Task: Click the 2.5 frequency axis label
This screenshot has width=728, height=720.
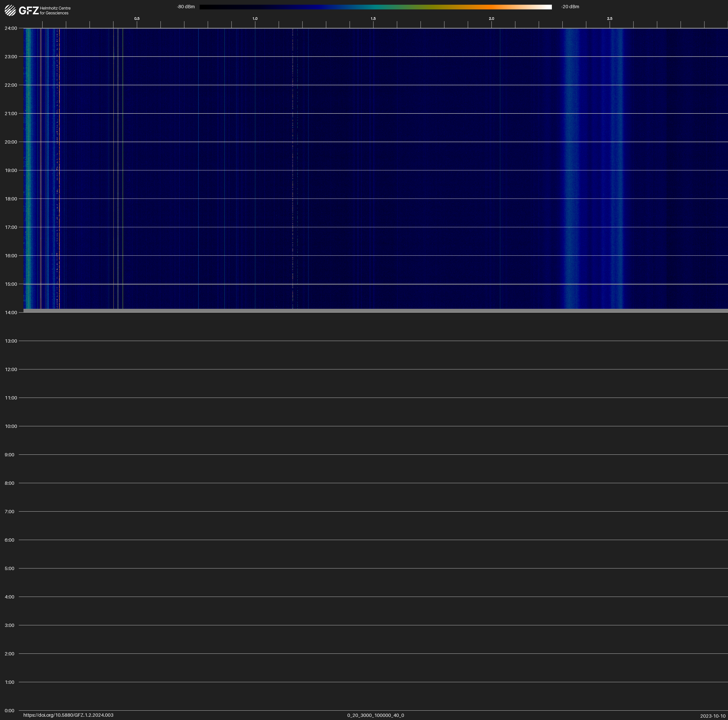Action: coord(609,19)
